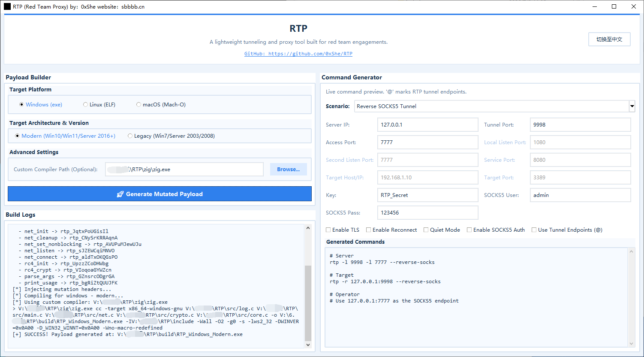The image size is (644, 357).
Task: Choose Legacy (Win7/Server 2003/2008) architecture
Action: [x=171, y=136]
